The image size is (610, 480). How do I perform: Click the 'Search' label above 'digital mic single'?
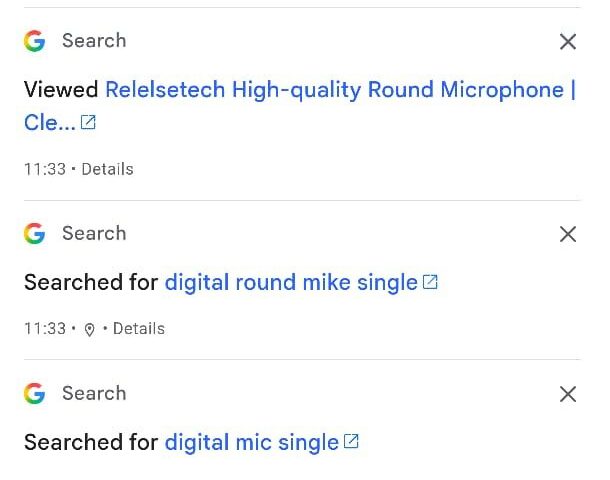click(94, 394)
